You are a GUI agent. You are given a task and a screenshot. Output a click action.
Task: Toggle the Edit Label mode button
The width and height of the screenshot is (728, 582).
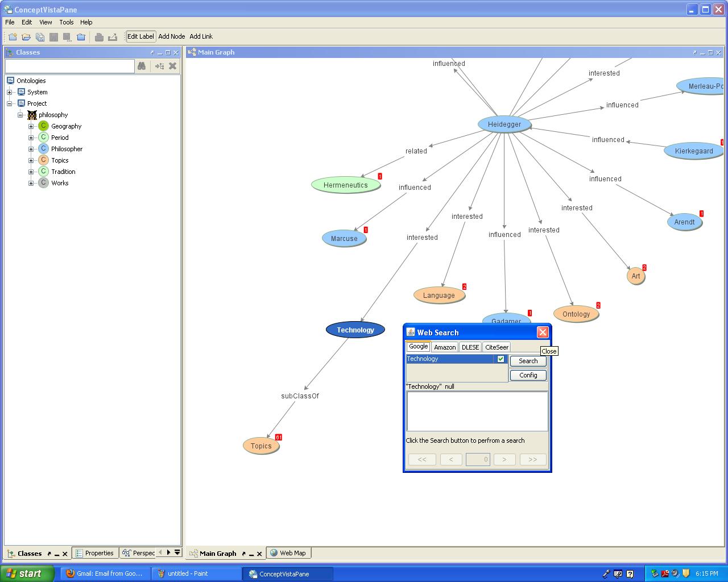pos(140,36)
